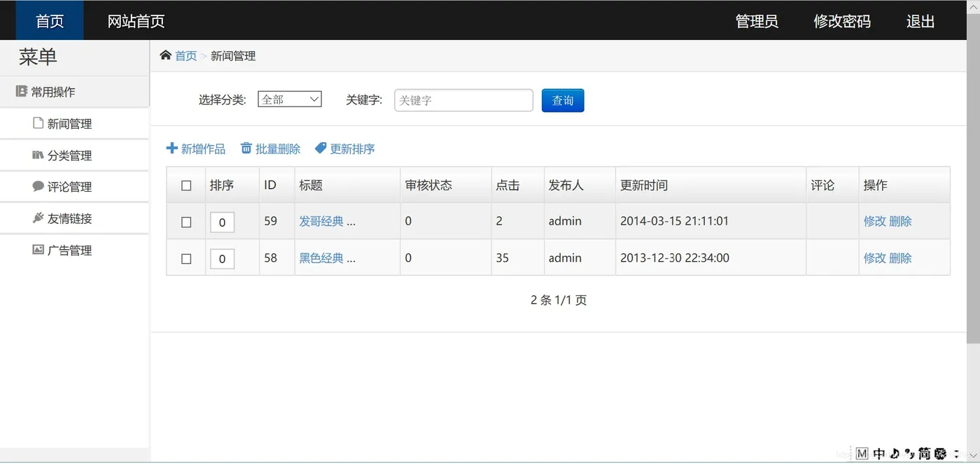Click the trash icon for 批量删除
The image size is (980, 464).
[246, 148]
